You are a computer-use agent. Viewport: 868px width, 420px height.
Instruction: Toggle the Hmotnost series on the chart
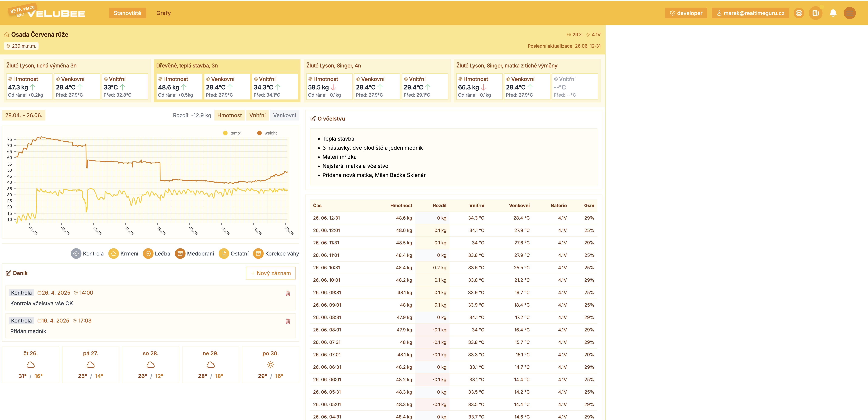[230, 115]
